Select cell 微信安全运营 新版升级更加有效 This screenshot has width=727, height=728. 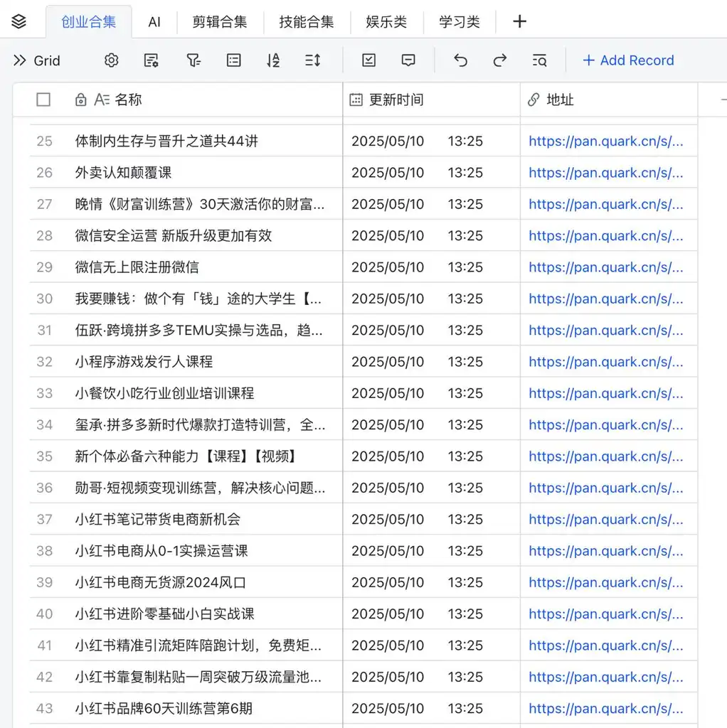(x=205, y=236)
